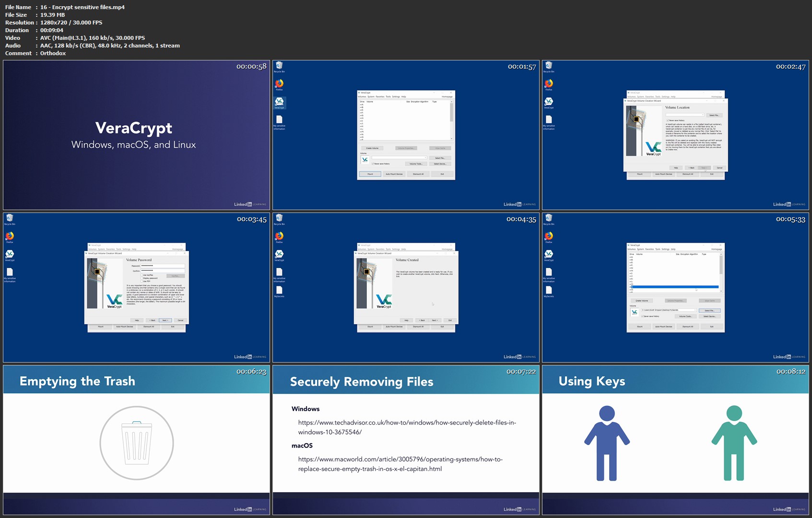Click Volume Tools button in 00:05:33 frame
812x518 pixels.
pos(686,316)
